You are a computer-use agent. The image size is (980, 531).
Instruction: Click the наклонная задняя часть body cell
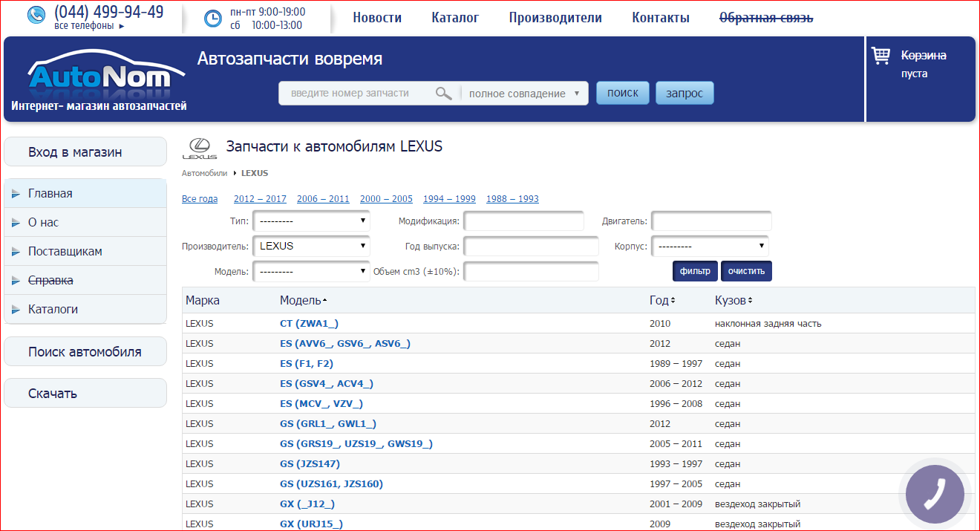pyautogui.click(x=768, y=324)
